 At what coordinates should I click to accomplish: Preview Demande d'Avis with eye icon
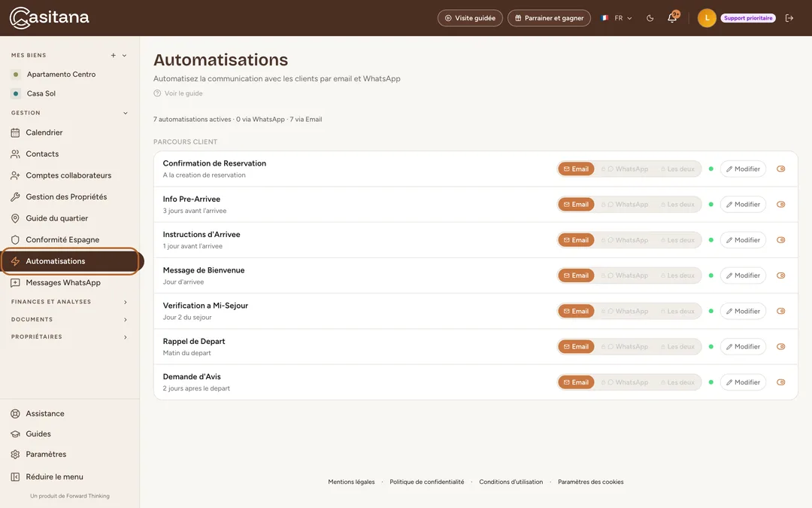click(x=781, y=382)
